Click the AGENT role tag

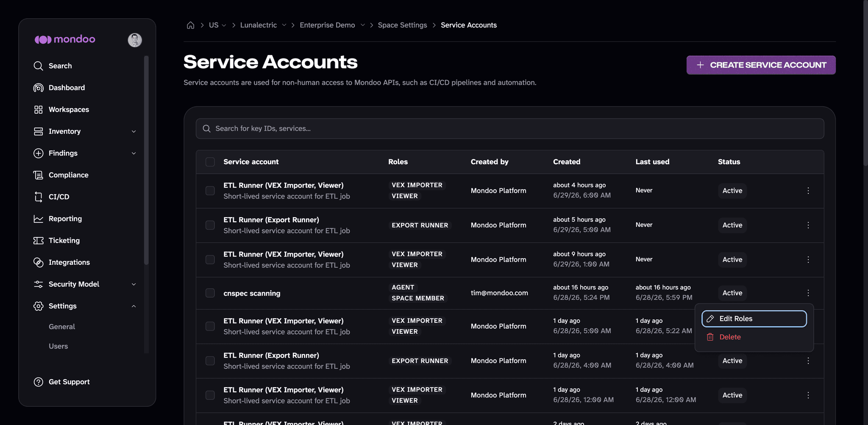403,288
